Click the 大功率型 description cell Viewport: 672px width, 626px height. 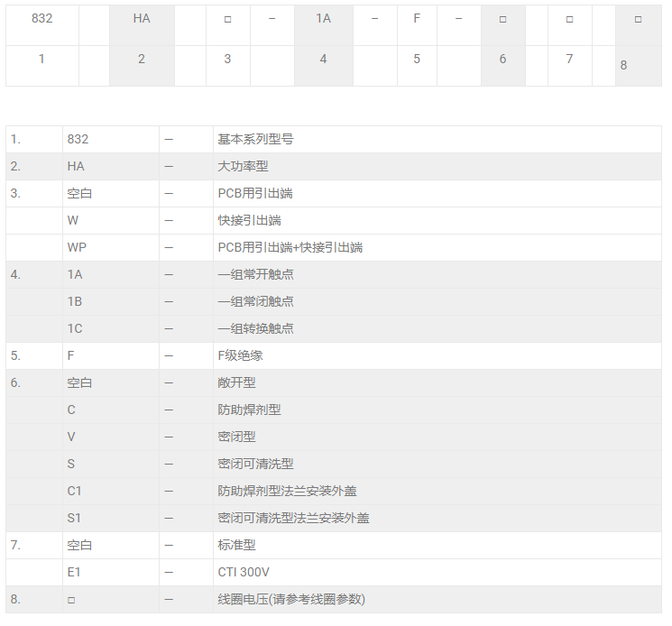click(243, 166)
